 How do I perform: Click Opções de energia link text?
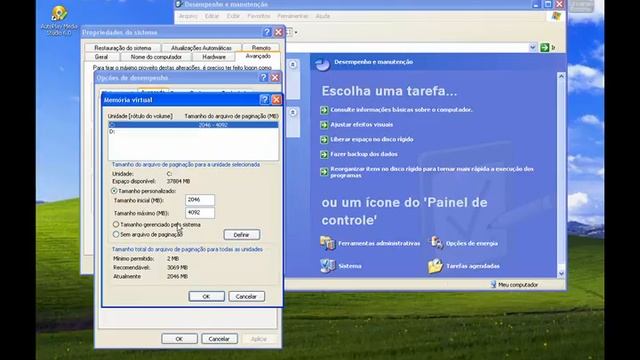pos(471,243)
